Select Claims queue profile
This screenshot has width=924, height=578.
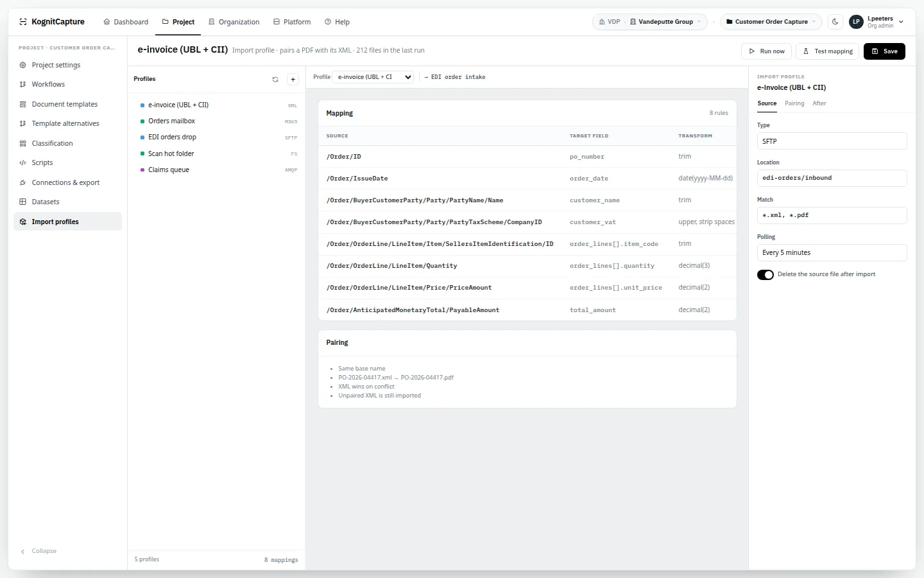pos(218,170)
